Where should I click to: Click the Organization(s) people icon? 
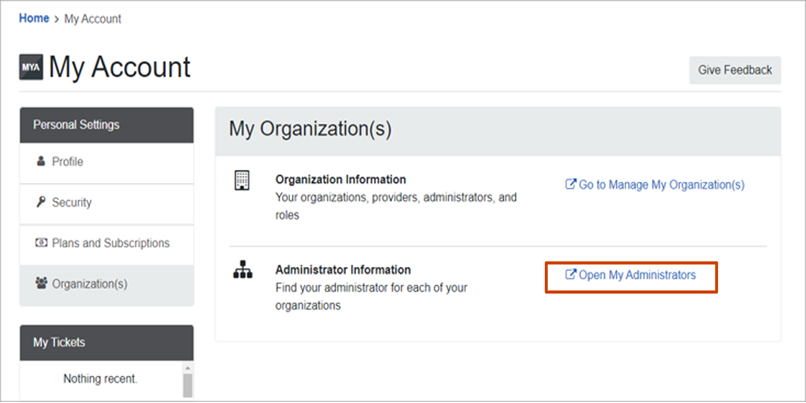[41, 283]
